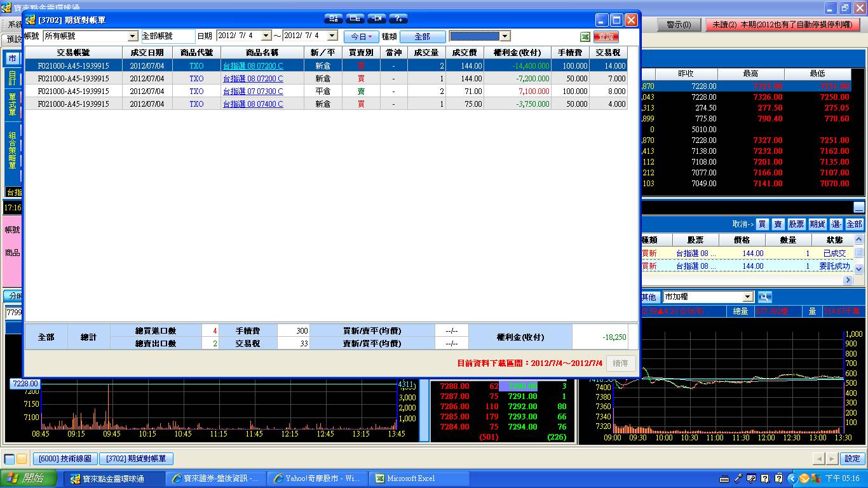The height and width of the screenshot is (488, 868).
Task: Open the Yahoo!奇摩股市 browser taskbar button
Action: 318,478
